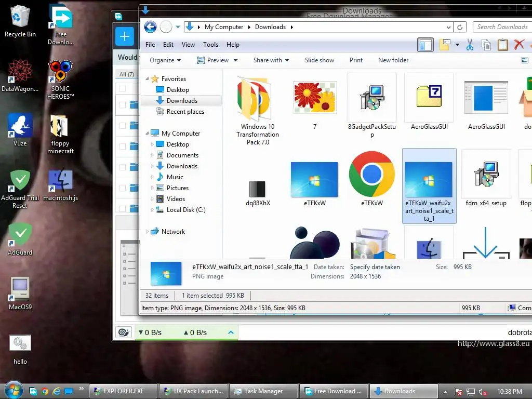
Task: Open Chrome from quick launch
Action: (45, 391)
